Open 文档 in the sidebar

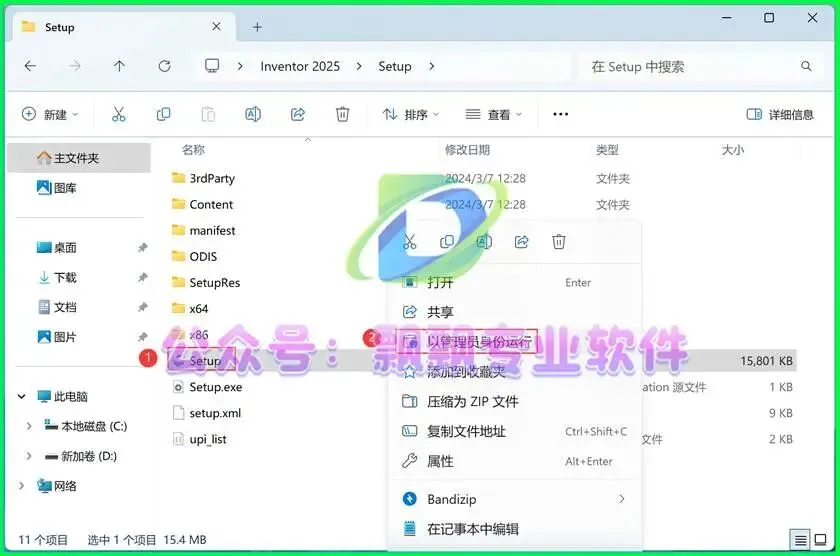57,307
